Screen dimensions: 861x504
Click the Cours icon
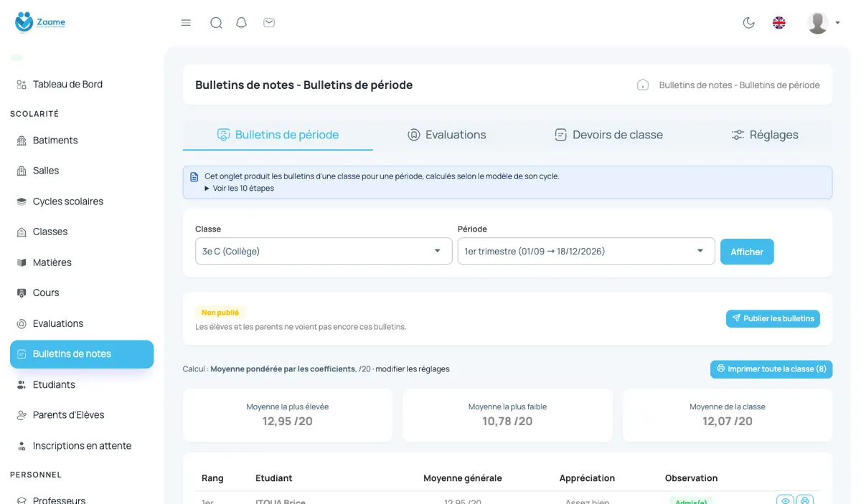tap(22, 293)
